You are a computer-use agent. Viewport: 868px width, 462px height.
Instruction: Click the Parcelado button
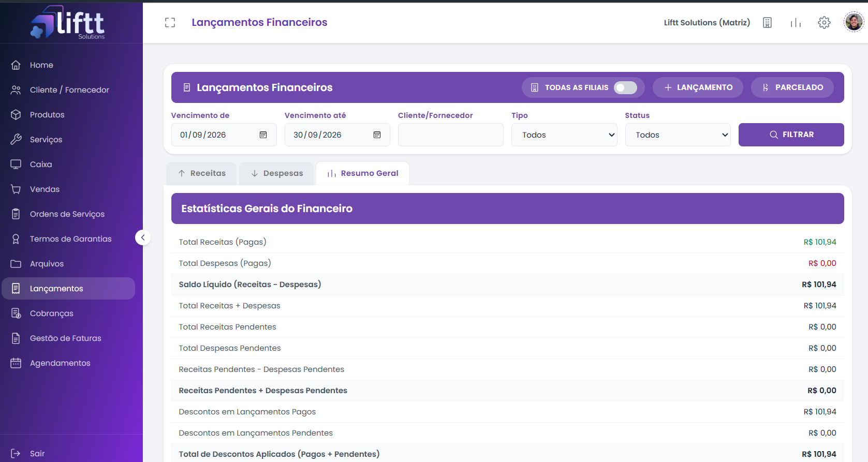tap(792, 87)
